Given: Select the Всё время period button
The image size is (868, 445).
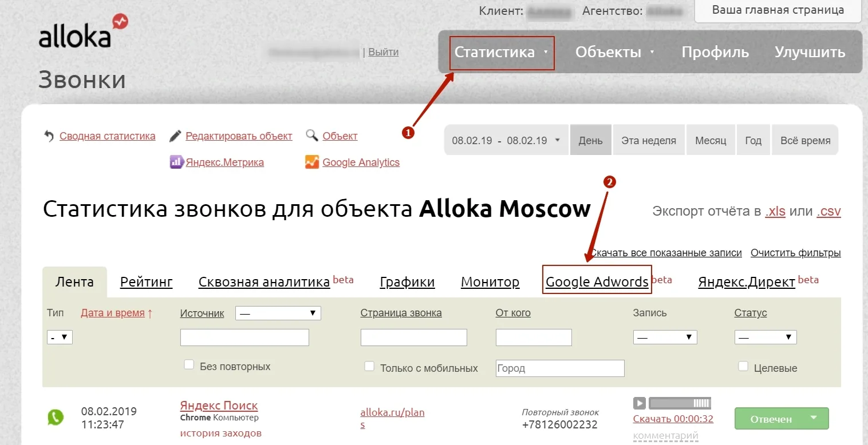Looking at the screenshot, I should [x=805, y=140].
